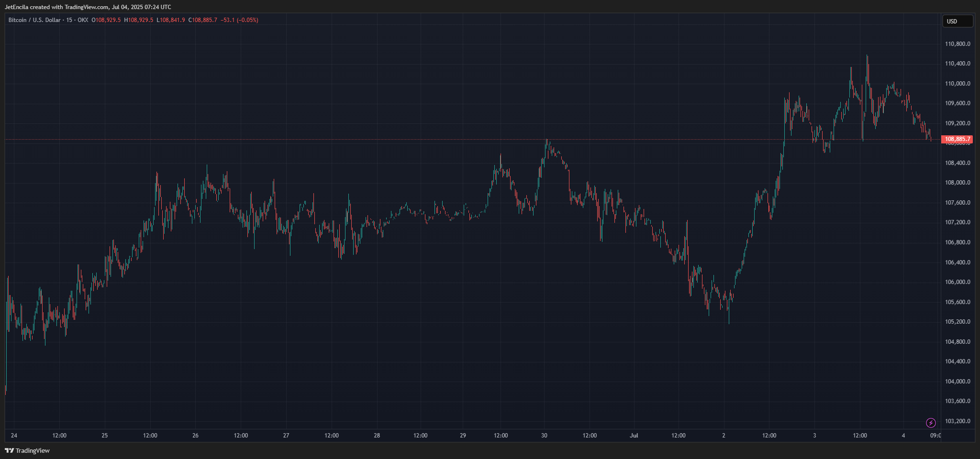
Task: Click the TradingView brand text link
Action: [x=33, y=450]
